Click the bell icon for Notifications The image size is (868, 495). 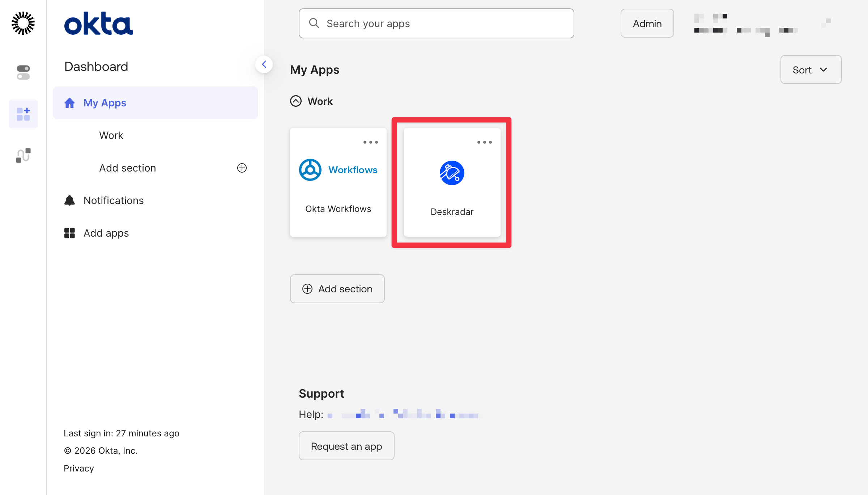tap(69, 200)
